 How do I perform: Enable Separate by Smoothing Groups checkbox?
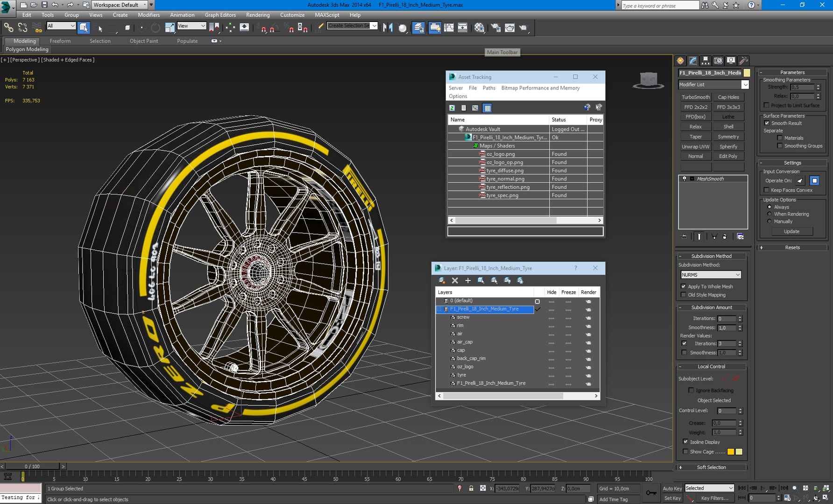point(780,146)
